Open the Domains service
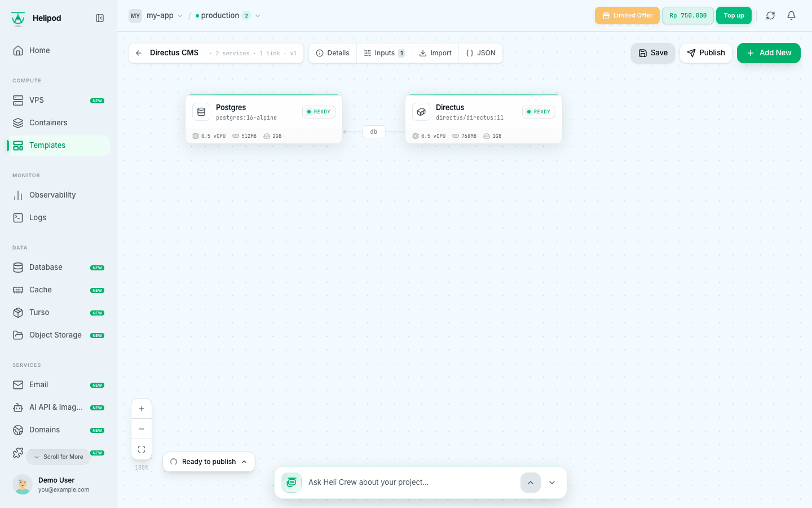The height and width of the screenshot is (508, 812). click(x=58, y=430)
